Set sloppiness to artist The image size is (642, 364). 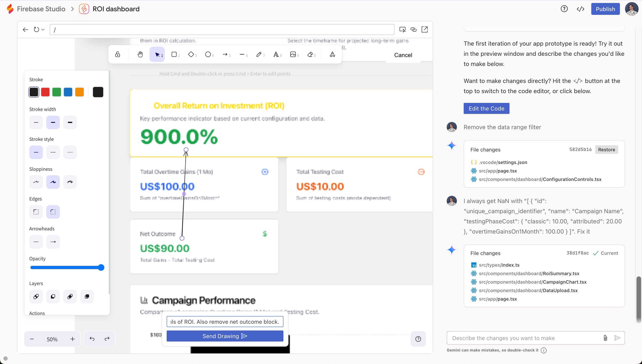pos(53,182)
